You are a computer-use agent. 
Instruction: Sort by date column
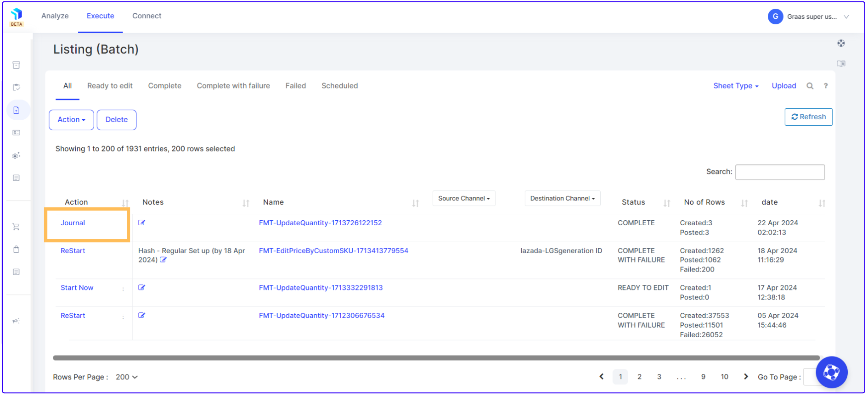[x=822, y=203]
